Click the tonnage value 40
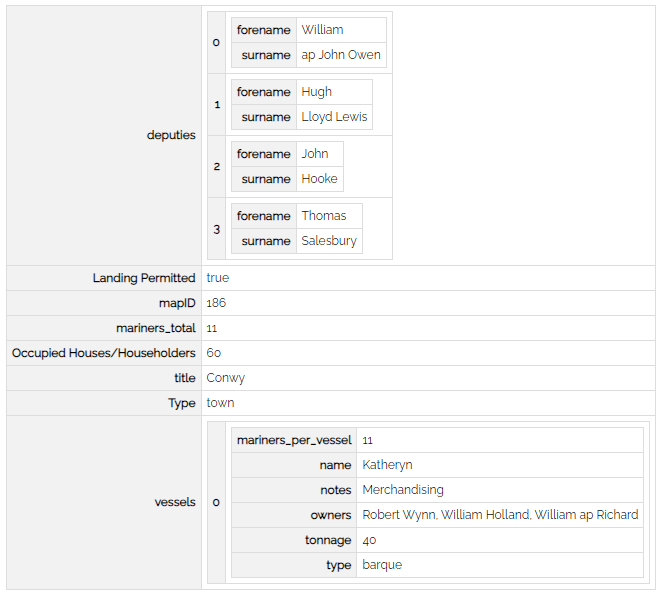Image resolution: width=661 pixels, height=596 pixels. coord(370,540)
